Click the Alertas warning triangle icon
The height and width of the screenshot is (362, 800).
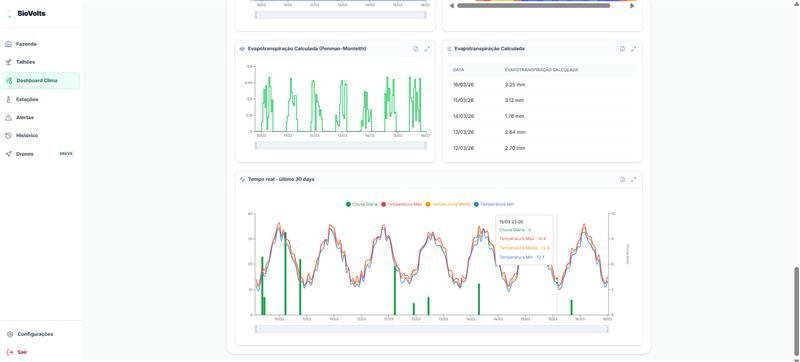[x=8, y=117]
